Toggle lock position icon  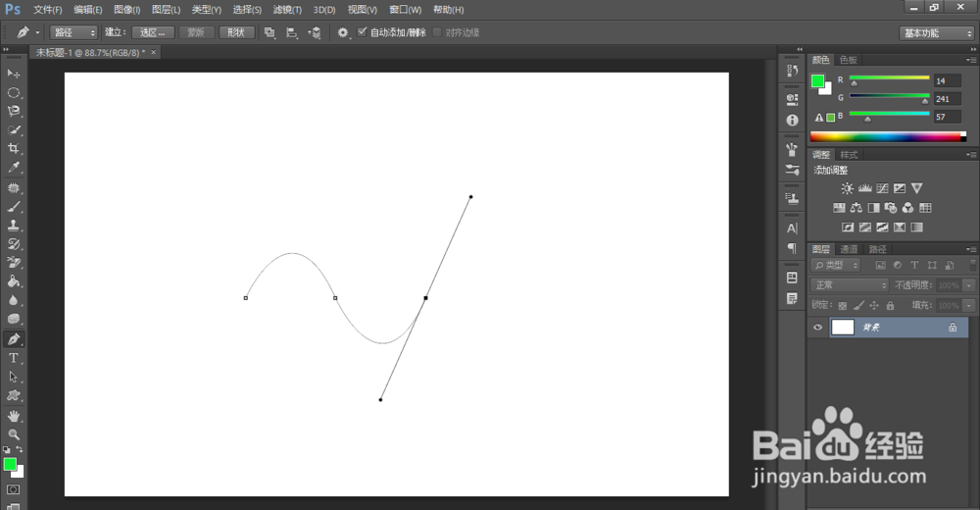click(x=874, y=305)
